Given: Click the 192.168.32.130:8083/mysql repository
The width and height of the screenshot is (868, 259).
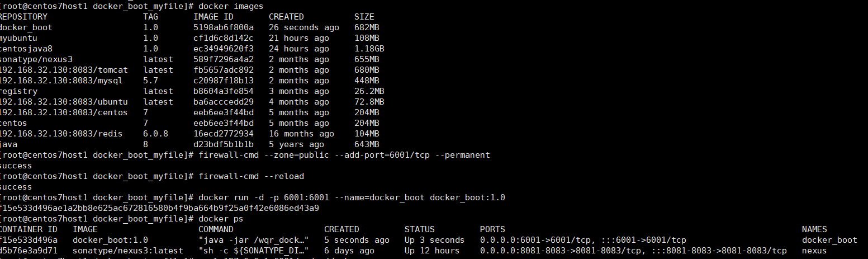Looking at the screenshot, I should pos(61,81).
